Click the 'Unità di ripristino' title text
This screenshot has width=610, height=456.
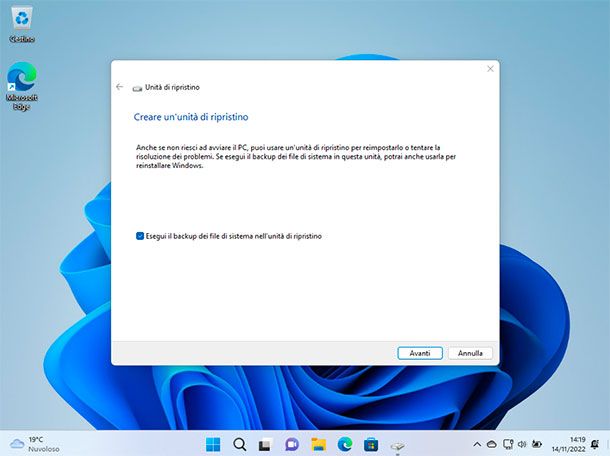click(x=172, y=88)
